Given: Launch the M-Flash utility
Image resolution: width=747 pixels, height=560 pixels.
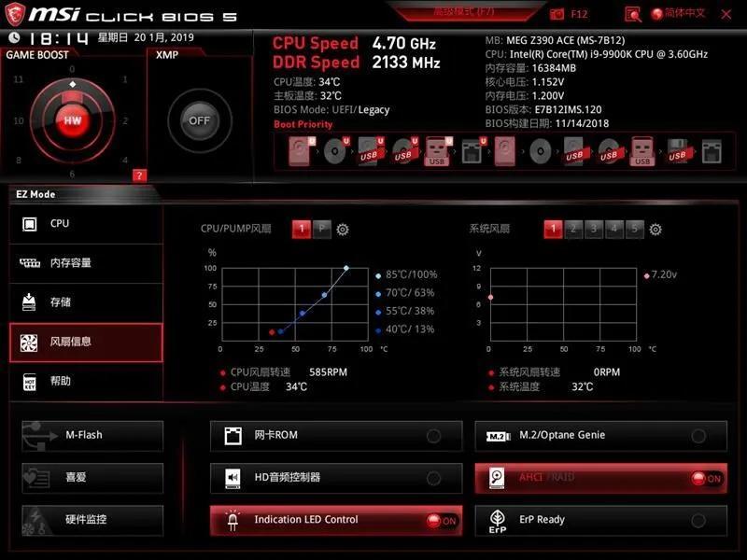Looking at the screenshot, I should [x=92, y=435].
